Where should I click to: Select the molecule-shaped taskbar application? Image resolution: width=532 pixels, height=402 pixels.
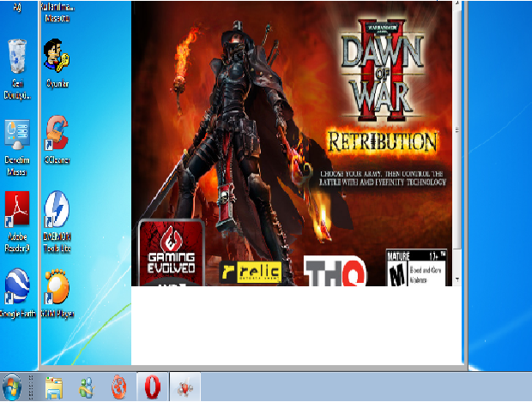(x=185, y=387)
